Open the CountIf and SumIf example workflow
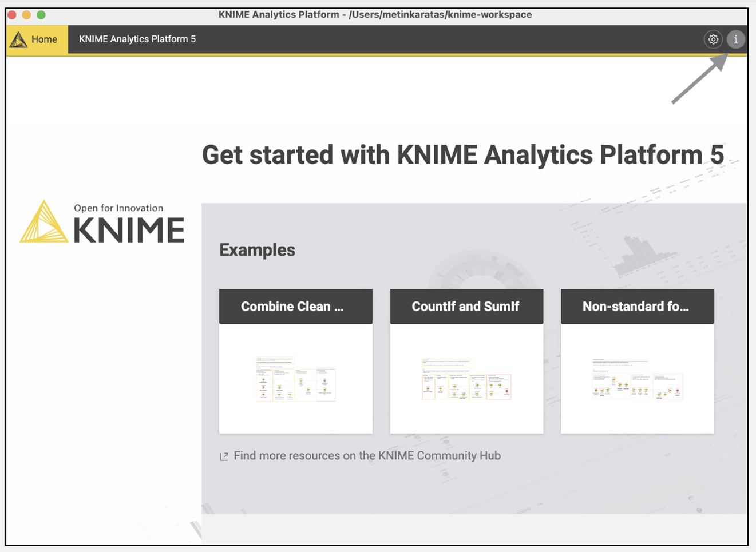Viewport: 756px width, 552px height. pos(466,307)
